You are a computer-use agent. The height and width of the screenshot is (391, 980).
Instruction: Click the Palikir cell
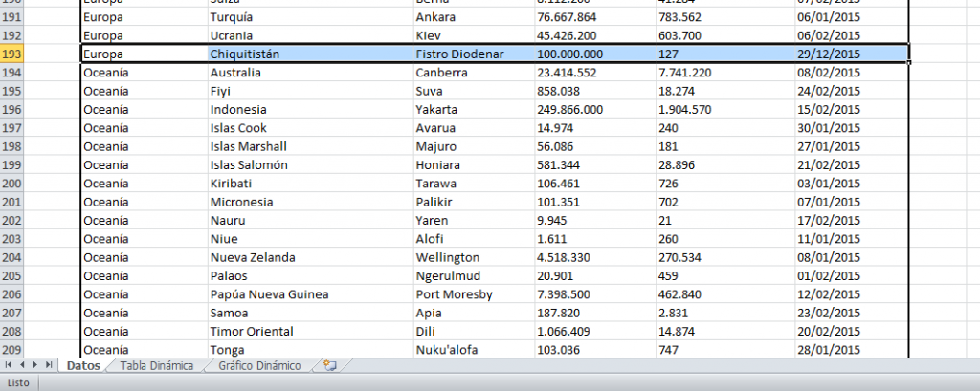click(x=474, y=202)
